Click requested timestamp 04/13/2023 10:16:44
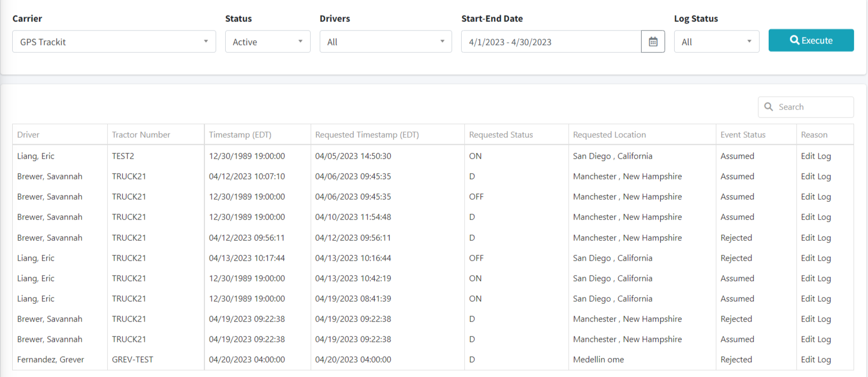Screen dimensions: 868x377 (353, 258)
